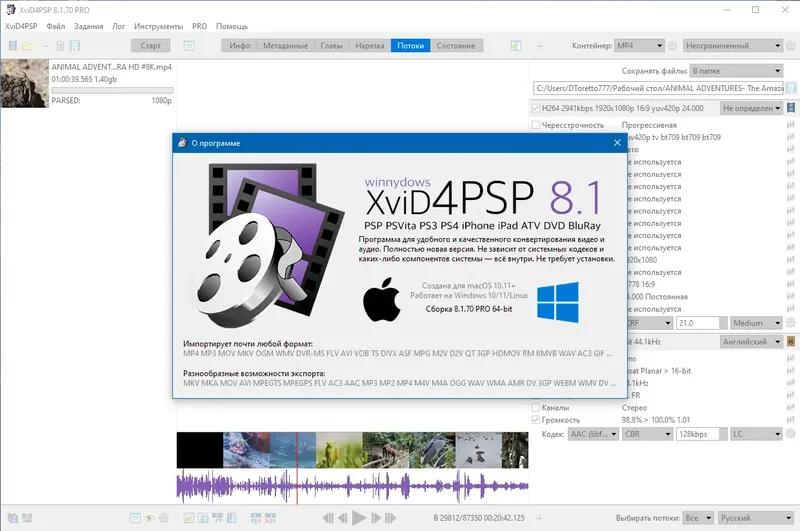
Task: Step forward one frame
Action: pyautogui.click(x=376, y=518)
